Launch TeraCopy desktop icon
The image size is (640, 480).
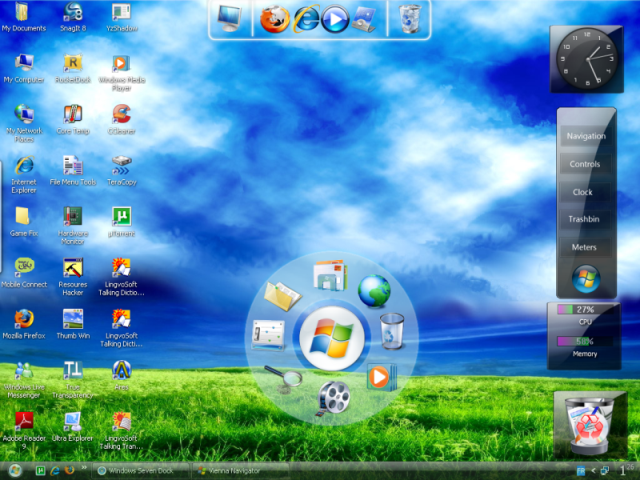122,171
